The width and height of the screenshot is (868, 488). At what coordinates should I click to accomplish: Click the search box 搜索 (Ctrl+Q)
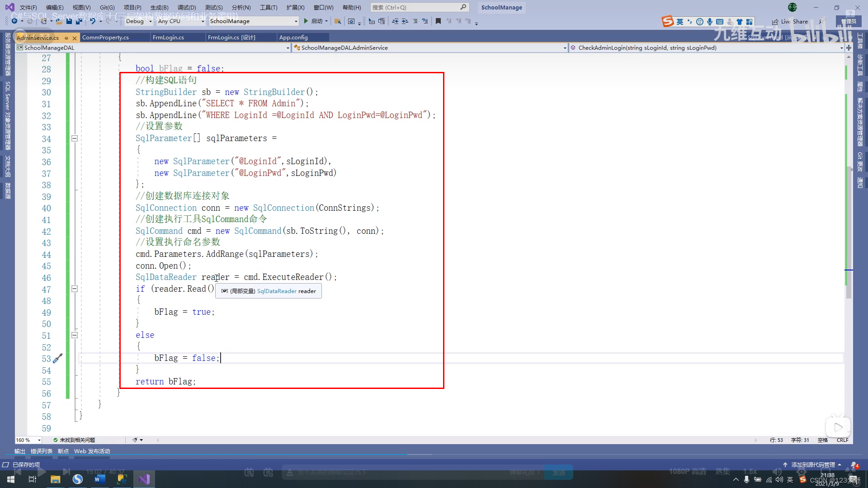[x=419, y=7]
